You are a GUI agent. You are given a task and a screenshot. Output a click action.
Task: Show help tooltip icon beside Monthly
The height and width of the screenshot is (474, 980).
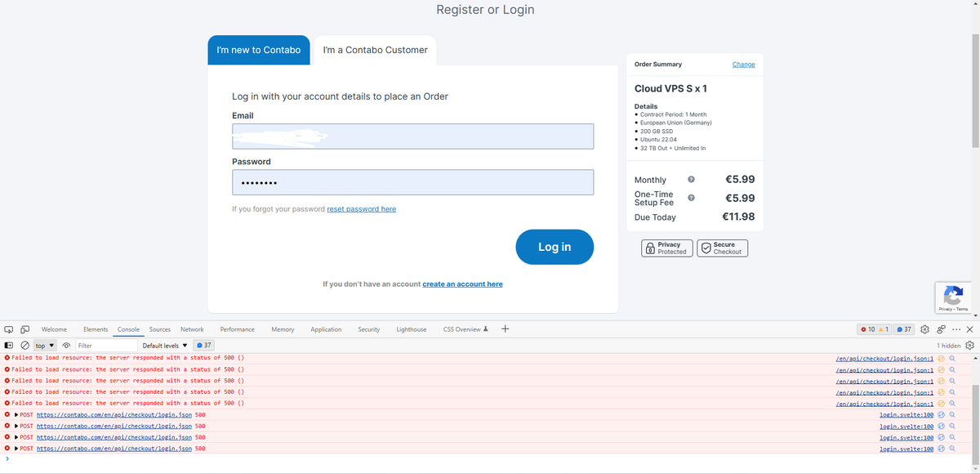pos(691,179)
